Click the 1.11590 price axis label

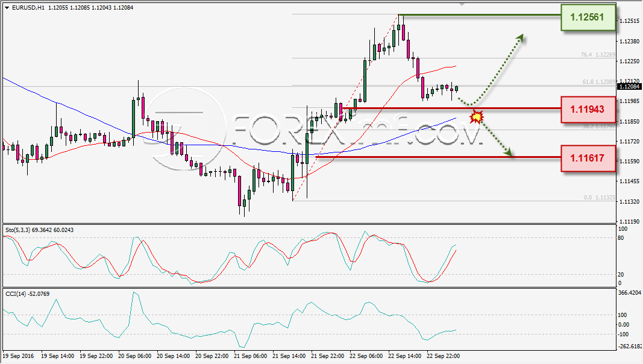(x=630, y=162)
